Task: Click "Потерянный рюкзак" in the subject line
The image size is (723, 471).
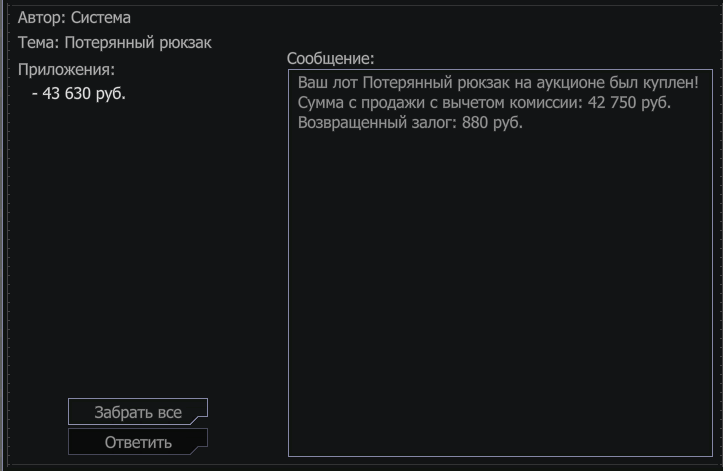Action: (138, 43)
